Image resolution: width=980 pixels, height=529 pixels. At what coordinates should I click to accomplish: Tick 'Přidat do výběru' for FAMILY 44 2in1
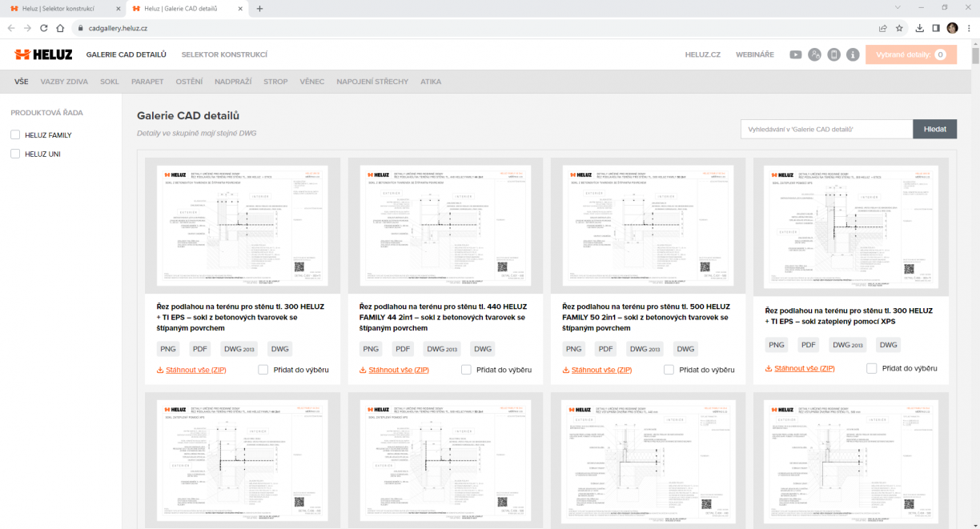coord(466,370)
